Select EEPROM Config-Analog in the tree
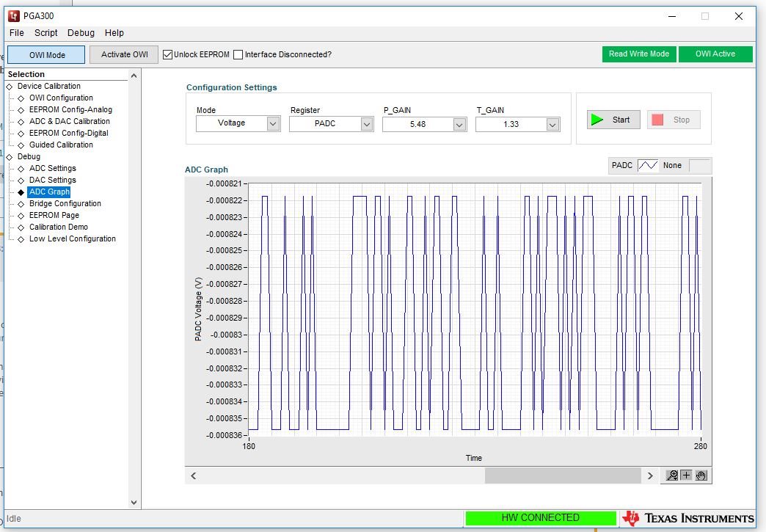This screenshot has width=766, height=532. (70, 109)
